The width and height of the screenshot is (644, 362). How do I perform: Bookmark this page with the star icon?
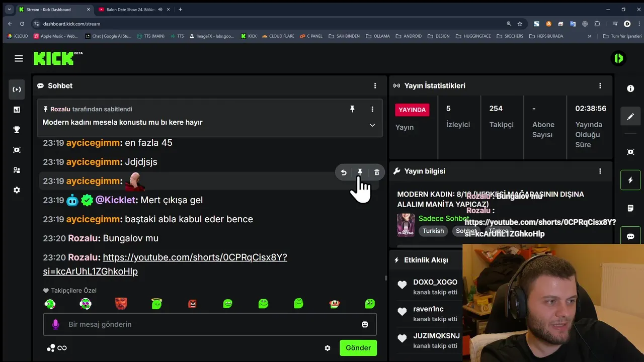pos(520,24)
